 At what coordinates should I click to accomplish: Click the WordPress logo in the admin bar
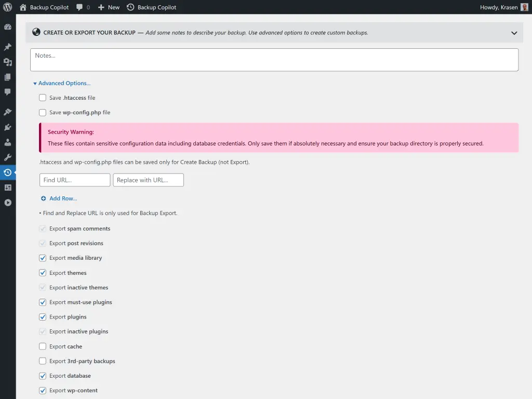pyautogui.click(x=7, y=7)
